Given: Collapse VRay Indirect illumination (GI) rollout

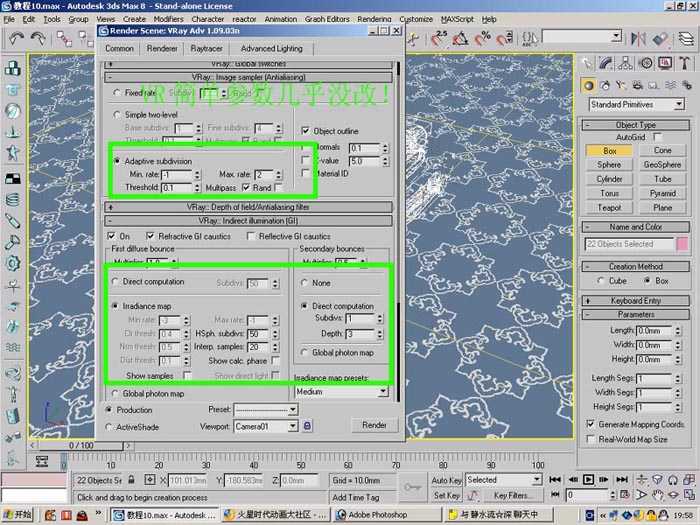Looking at the screenshot, I should (248, 221).
